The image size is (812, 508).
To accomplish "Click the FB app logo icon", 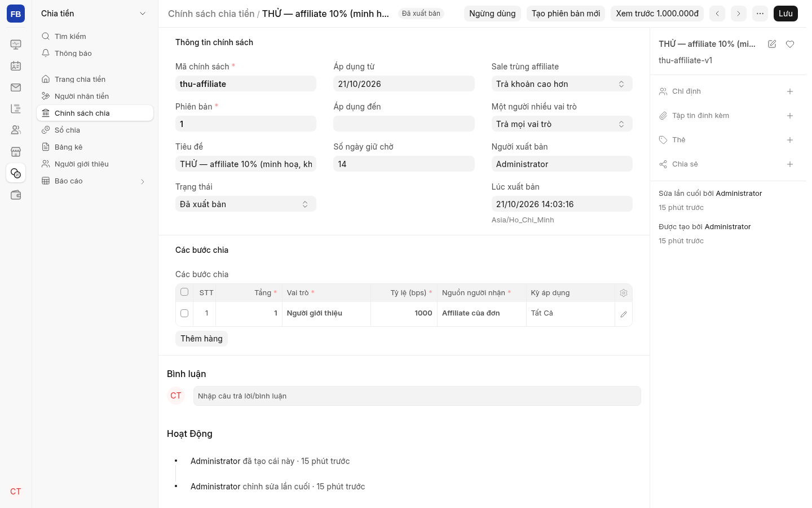I will [x=16, y=14].
